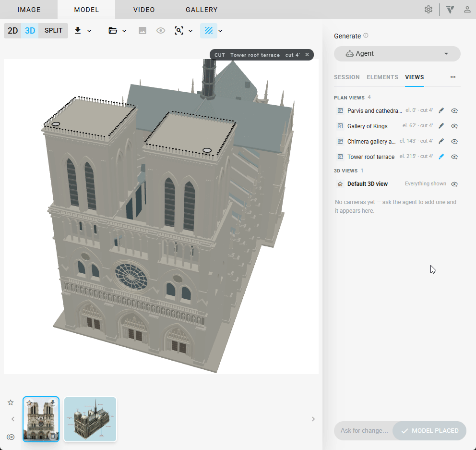
Task: Click the Generate info icon
Action: [x=366, y=36]
